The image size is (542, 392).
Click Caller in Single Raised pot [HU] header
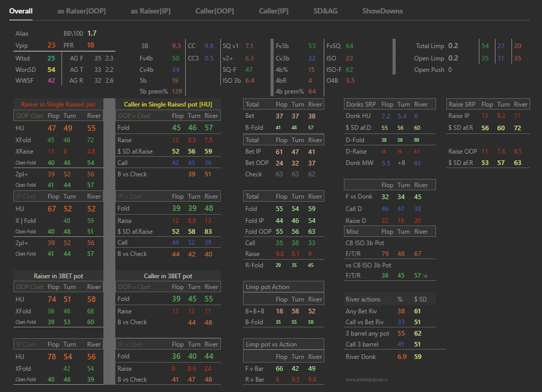[168, 104]
